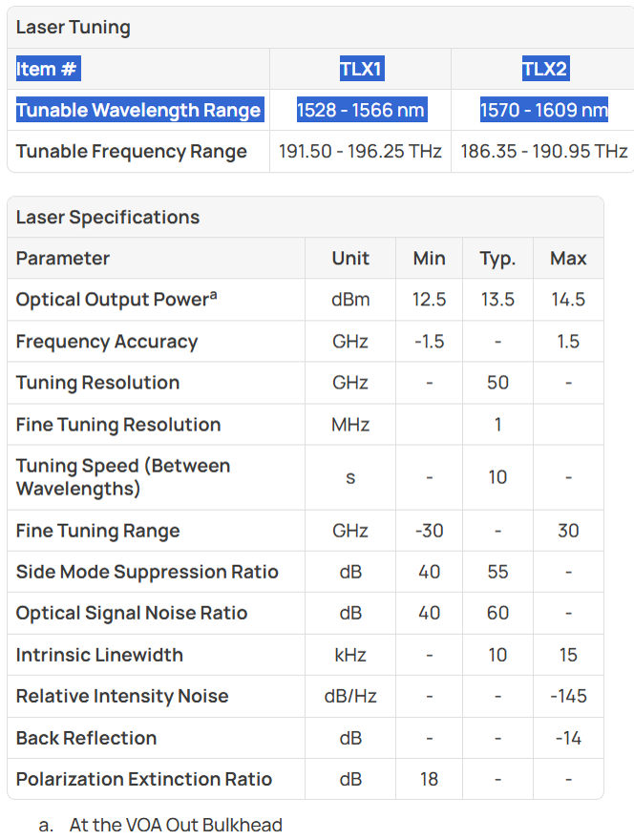Select the TLX2 column header
Image resolution: width=634 pixels, height=840 pixels.
point(545,69)
